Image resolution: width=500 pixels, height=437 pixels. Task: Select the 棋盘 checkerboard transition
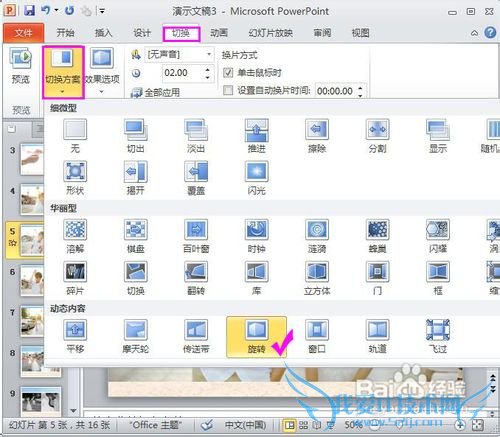pyautogui.click(x=136, y=237)
